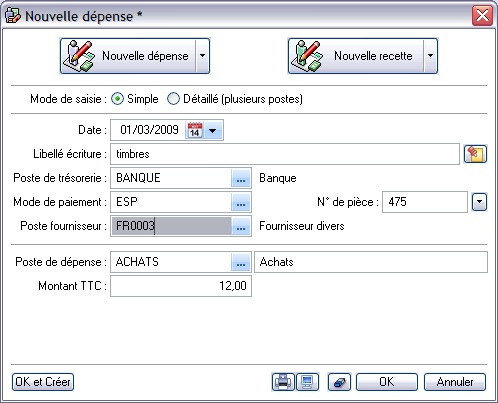Expand the N° de pièce dropdown
Screen dimensions: 498x403
[480, 202]
